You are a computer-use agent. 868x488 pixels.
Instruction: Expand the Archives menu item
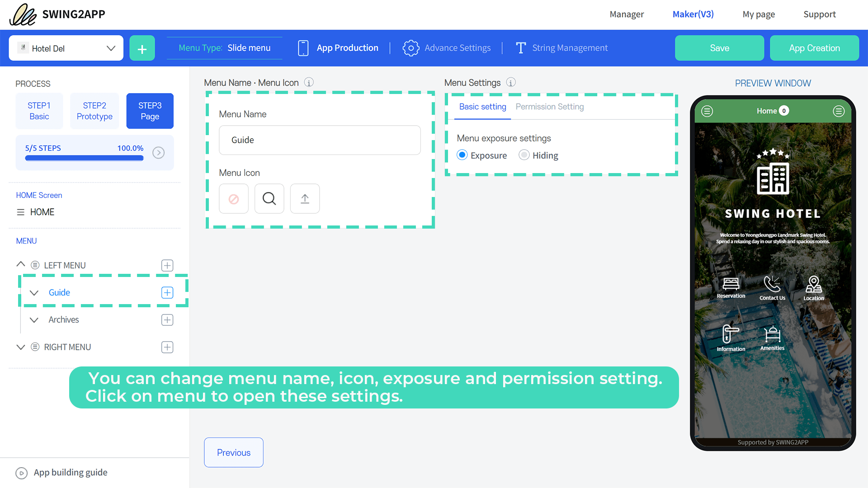34,319
